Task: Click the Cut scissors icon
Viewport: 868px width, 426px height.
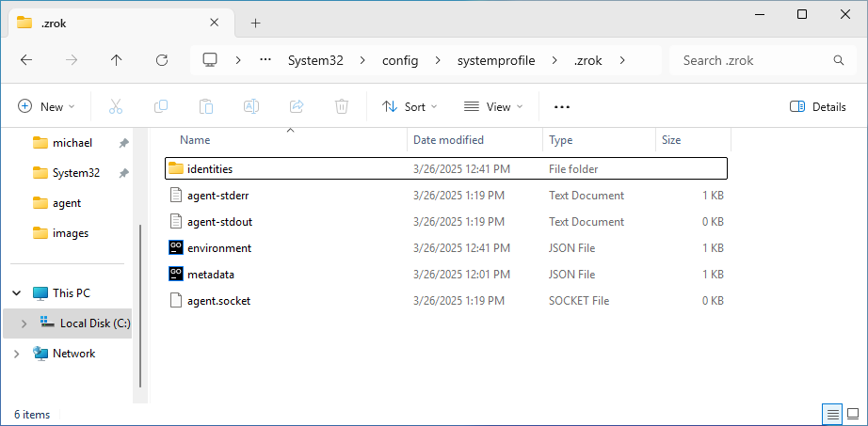Action: (x=116, y=107)
